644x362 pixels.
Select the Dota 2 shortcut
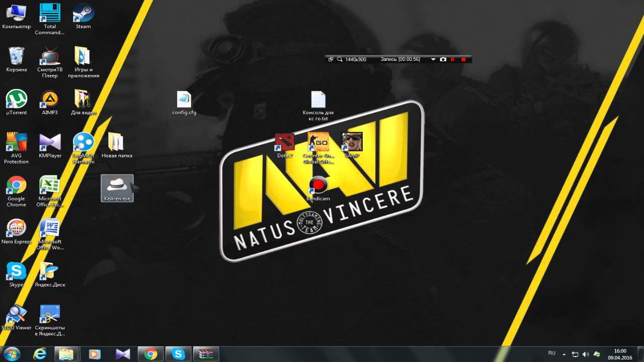pyautogui.click(x=285, y=146)
